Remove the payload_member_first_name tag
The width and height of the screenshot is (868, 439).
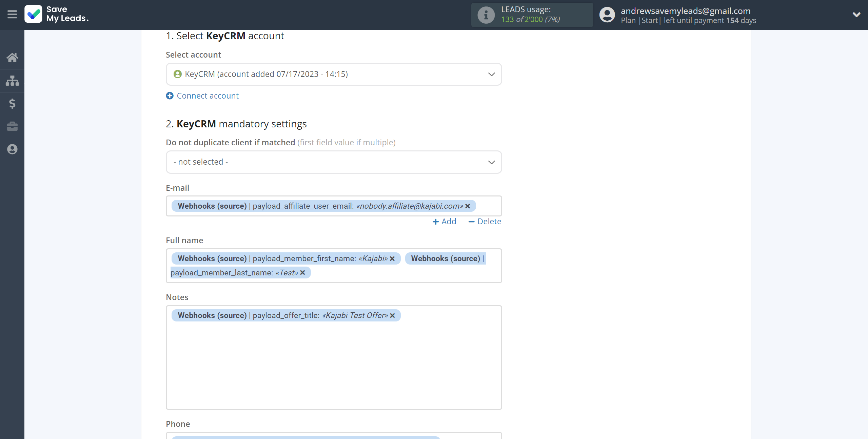coord(392,258)
